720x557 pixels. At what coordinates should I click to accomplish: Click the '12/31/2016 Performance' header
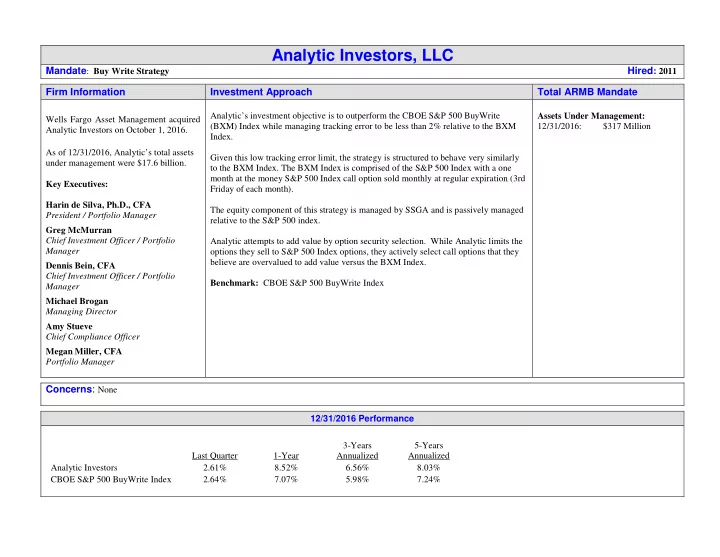[x=362, y=418]
